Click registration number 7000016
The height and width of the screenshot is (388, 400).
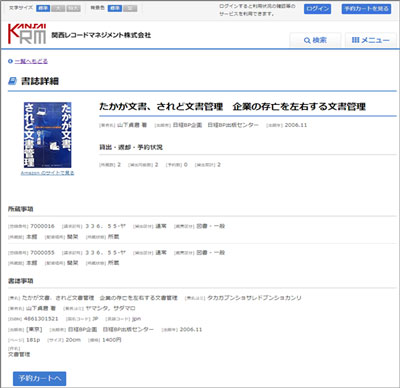42,226
